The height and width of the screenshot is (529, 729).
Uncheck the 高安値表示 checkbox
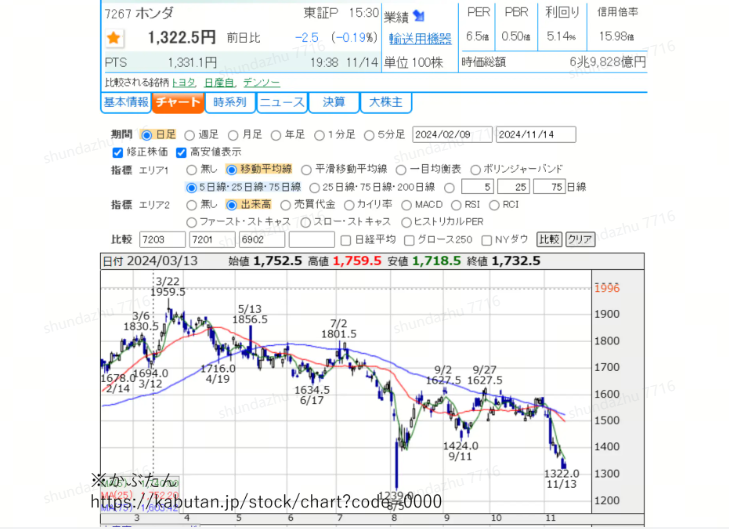tap(181, 152)
